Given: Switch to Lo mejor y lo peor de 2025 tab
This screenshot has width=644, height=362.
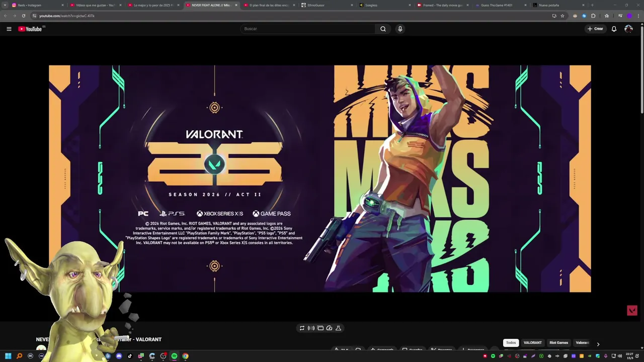Looking at the screenshot, I should (x=153, y=5).
